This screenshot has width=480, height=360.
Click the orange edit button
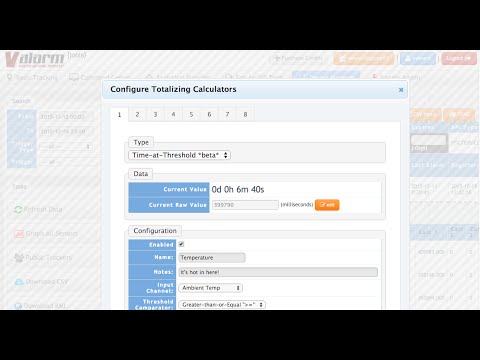[x=327, y=205]
